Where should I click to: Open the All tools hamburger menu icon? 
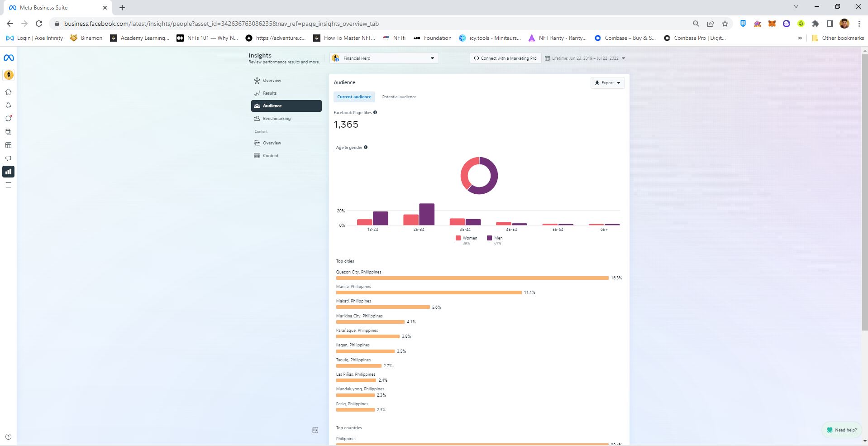coord(8,185)
